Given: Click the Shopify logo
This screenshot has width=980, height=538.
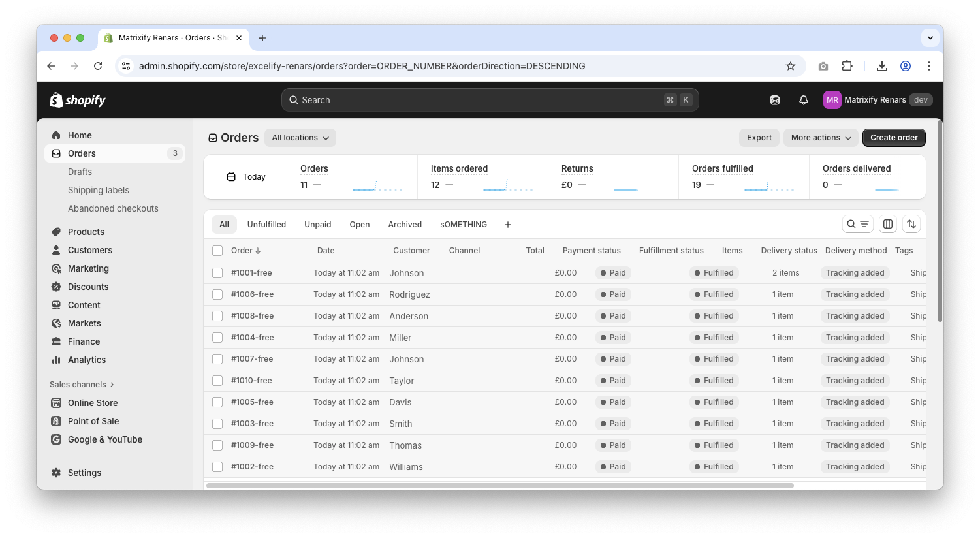Looking at the screenshot, I should 78,100.
